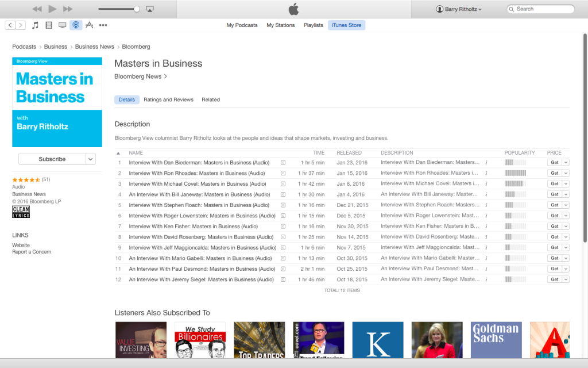
Task: Go to the Business breadcrumb
Action: 56,47
